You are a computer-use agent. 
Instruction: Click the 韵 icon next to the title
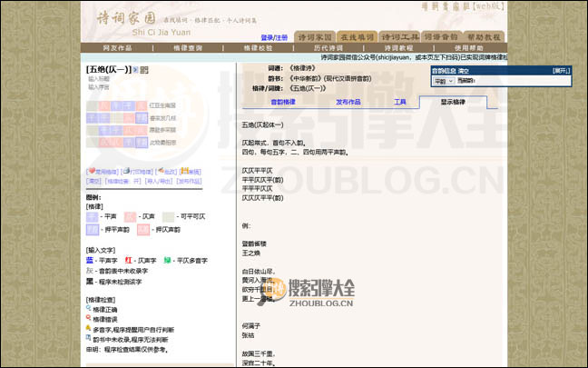pos(145,69)
